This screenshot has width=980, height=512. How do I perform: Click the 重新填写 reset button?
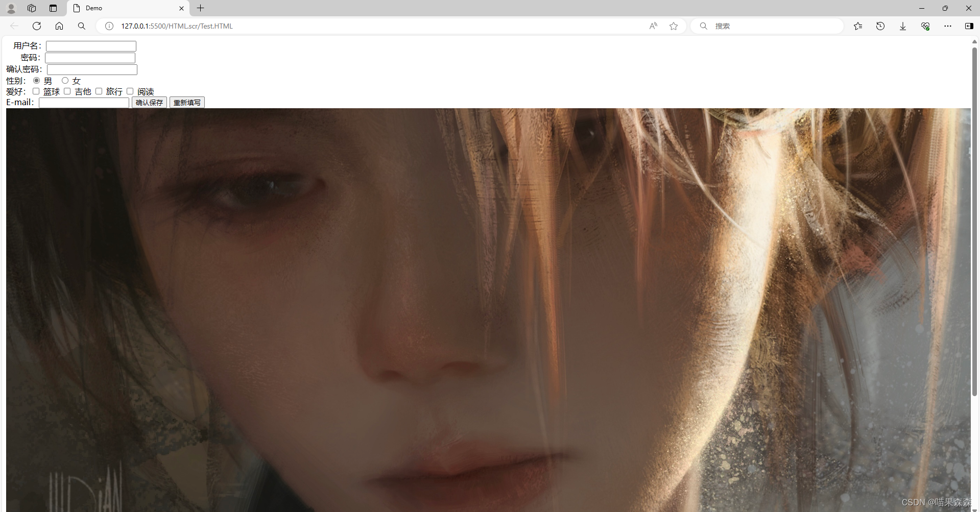pos(187,103)
